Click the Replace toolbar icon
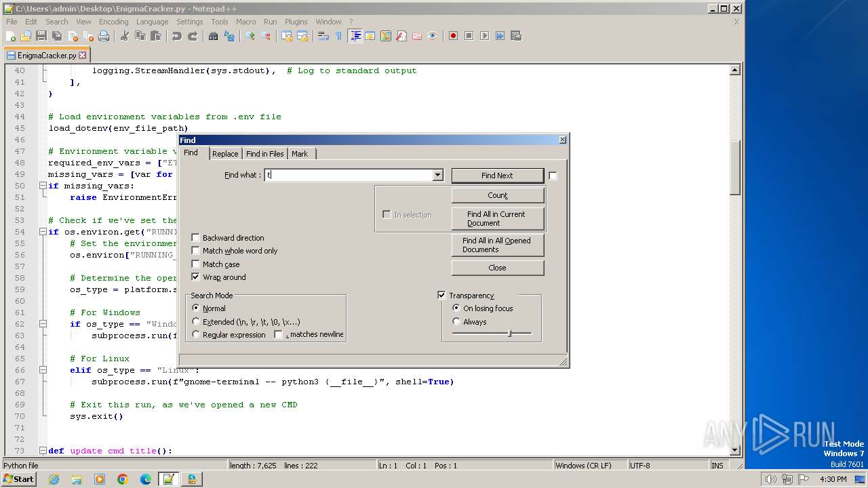 coord(229,36)
